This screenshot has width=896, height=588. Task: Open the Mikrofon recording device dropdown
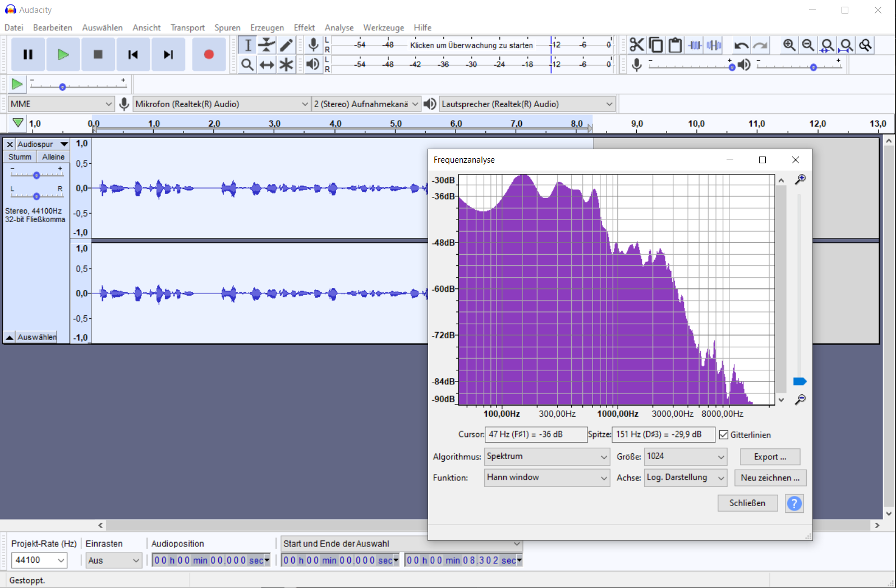(222, 104)
